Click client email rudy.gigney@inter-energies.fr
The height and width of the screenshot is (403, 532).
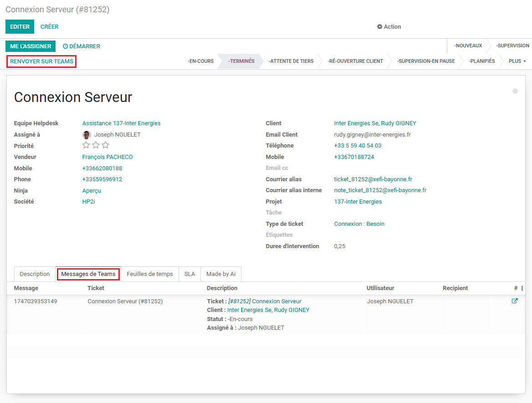point(372,135)
